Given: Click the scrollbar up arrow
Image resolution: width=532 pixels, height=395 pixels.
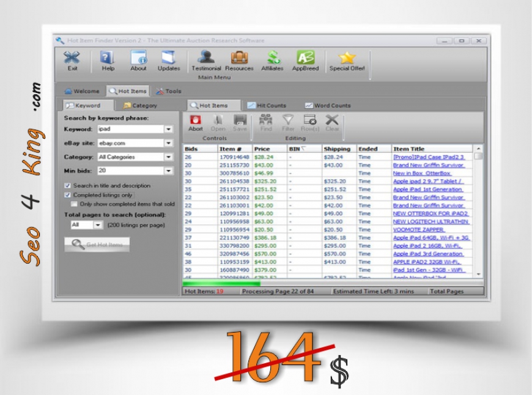Looking at the screenshot, I should (478, 149).
